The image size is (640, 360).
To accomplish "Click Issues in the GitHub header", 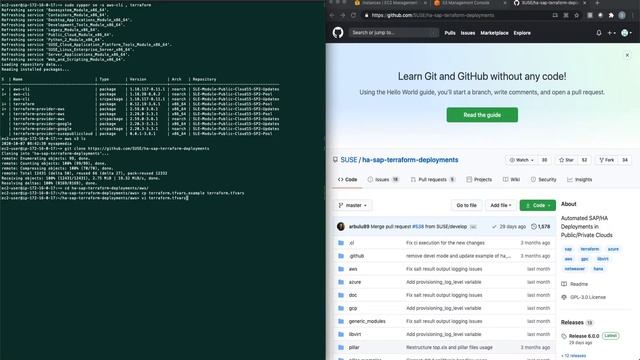I will pyautogui.click(x=468, y=33).
